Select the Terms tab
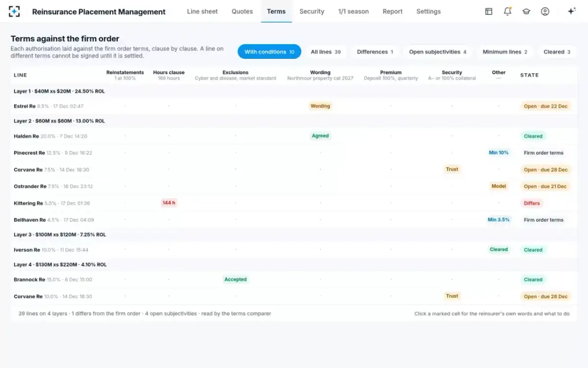 coord(276,11)
